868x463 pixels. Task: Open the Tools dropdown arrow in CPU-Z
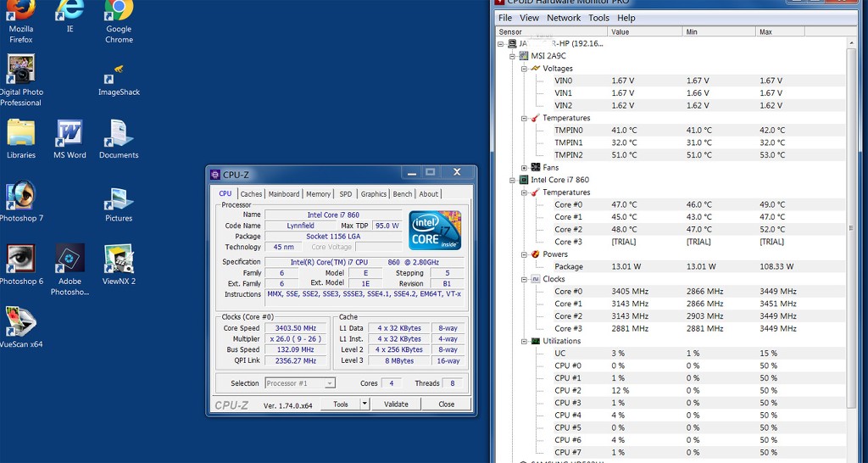[364, 404]
